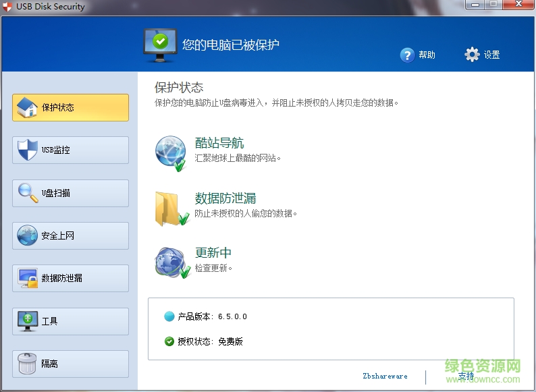
Task: Click the USB Disk Security title bar icon
Action: [7, 7]
